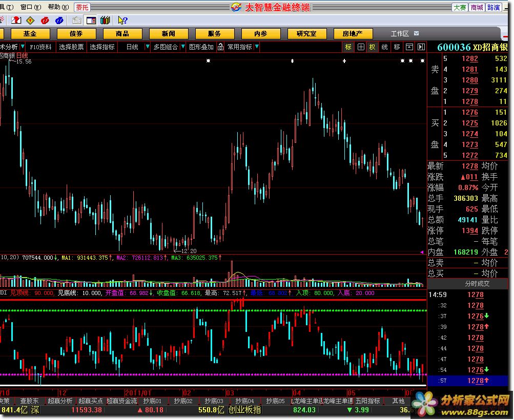Open the 帮助(H) menu
Image resolution: width=514 pixels, height=420 pixels.
58,7
